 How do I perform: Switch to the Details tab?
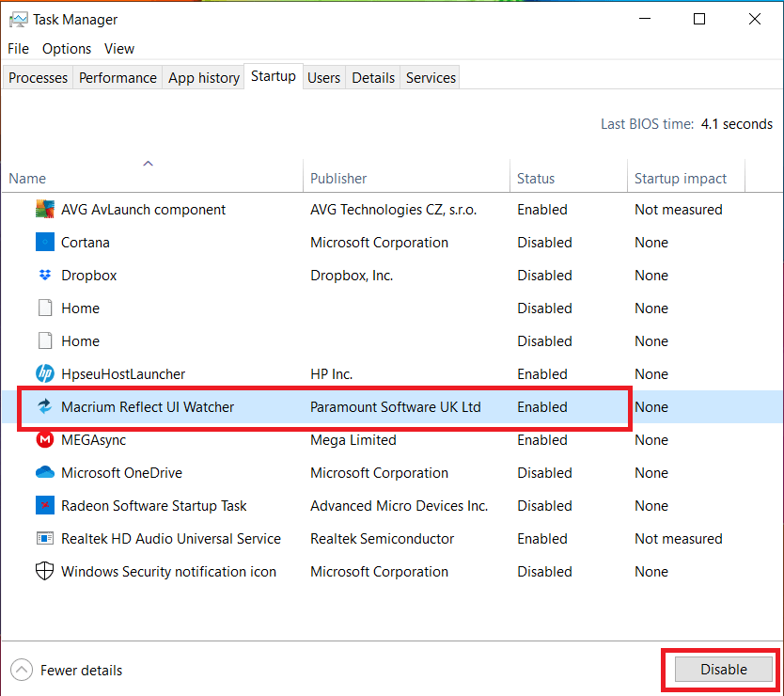[373, 77]
